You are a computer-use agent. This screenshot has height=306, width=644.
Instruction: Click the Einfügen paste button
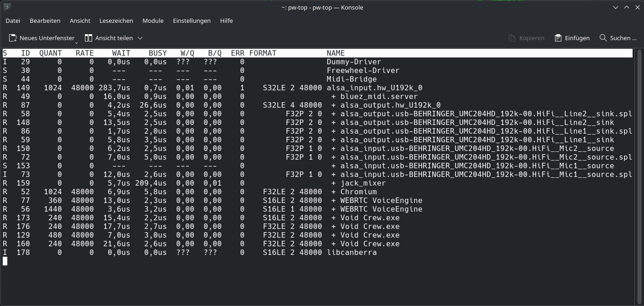coord(572,38)
